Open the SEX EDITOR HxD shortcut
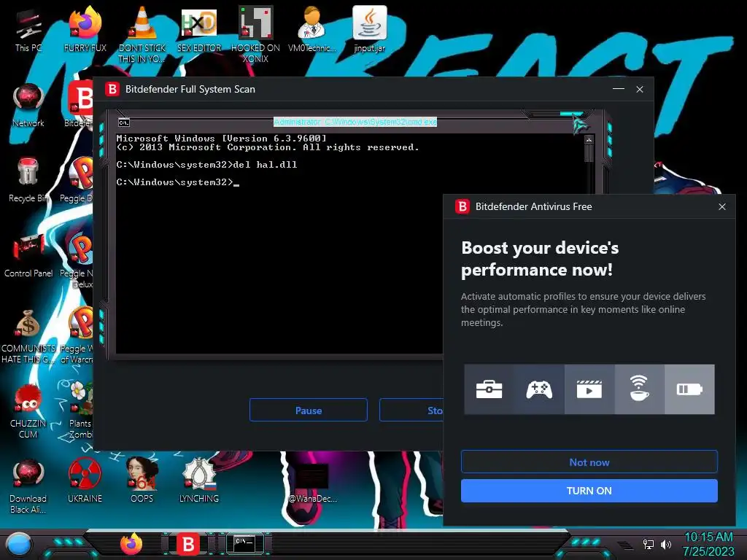This screenshot has height=560, width=747. tap(199, 31)
